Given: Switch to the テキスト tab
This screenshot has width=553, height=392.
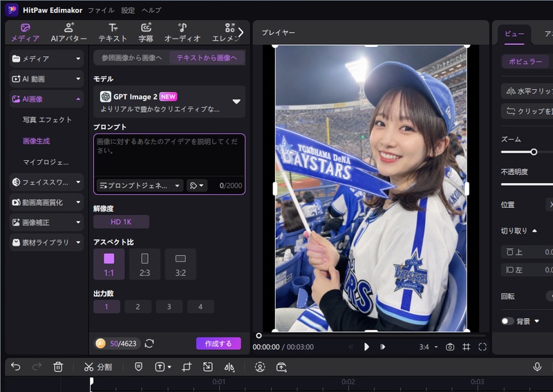Looking at the screenshot, I should [x=113, y=32].
